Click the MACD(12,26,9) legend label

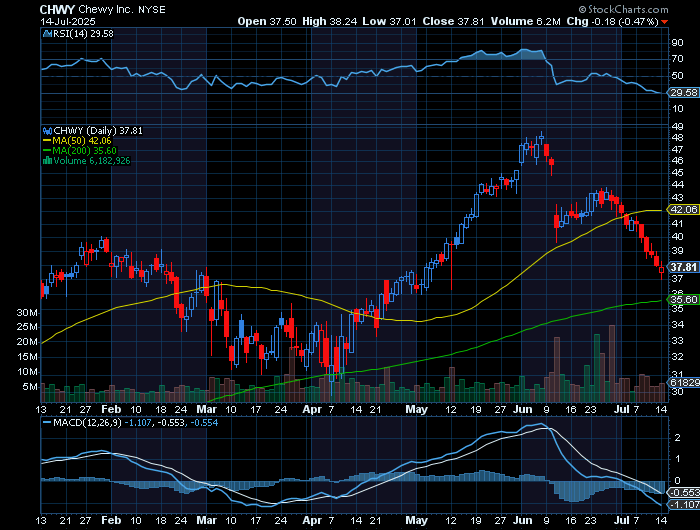(87, 422)
